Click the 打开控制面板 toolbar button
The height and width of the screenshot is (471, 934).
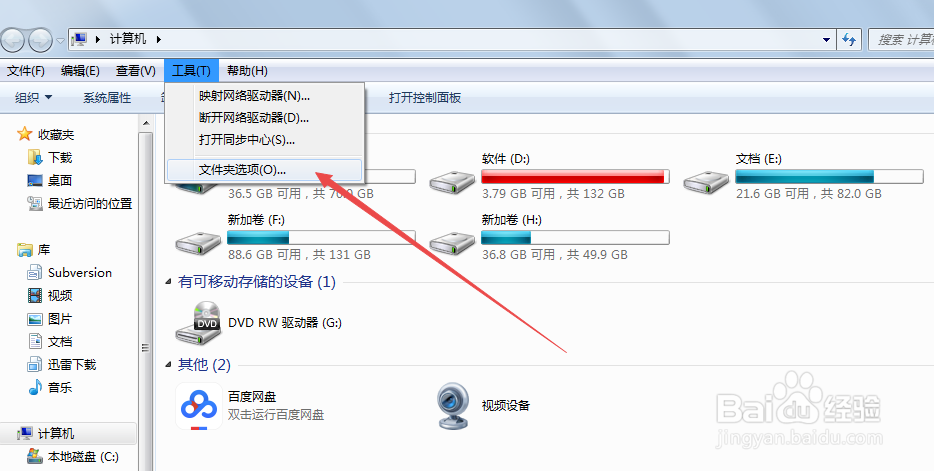pos(425,98)
